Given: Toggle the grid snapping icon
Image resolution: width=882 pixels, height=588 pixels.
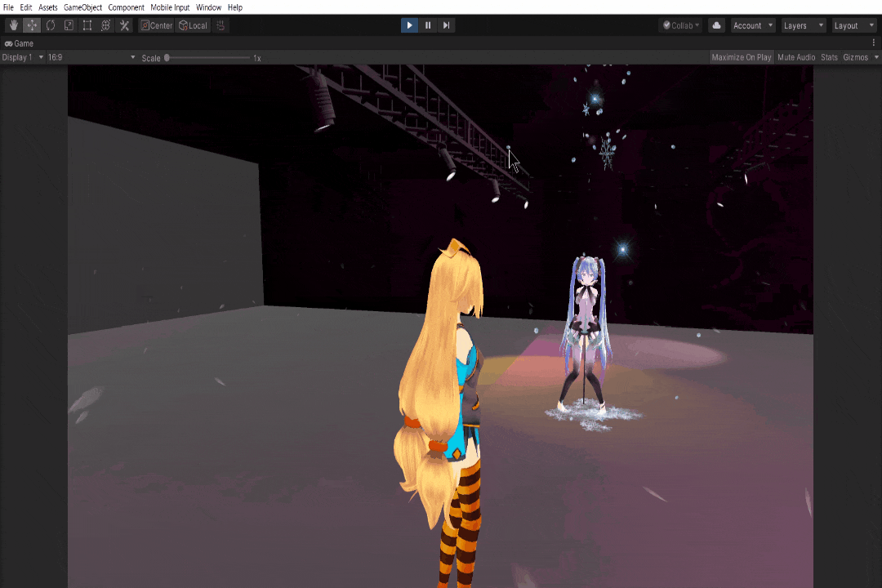Looking at the screenshot, I should pos(221,25).
